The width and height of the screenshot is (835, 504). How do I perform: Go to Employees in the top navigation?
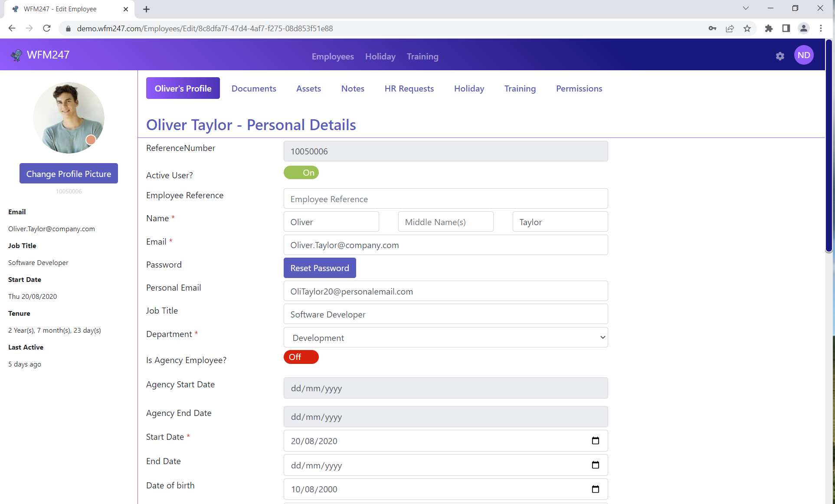[x=333, y=56]
